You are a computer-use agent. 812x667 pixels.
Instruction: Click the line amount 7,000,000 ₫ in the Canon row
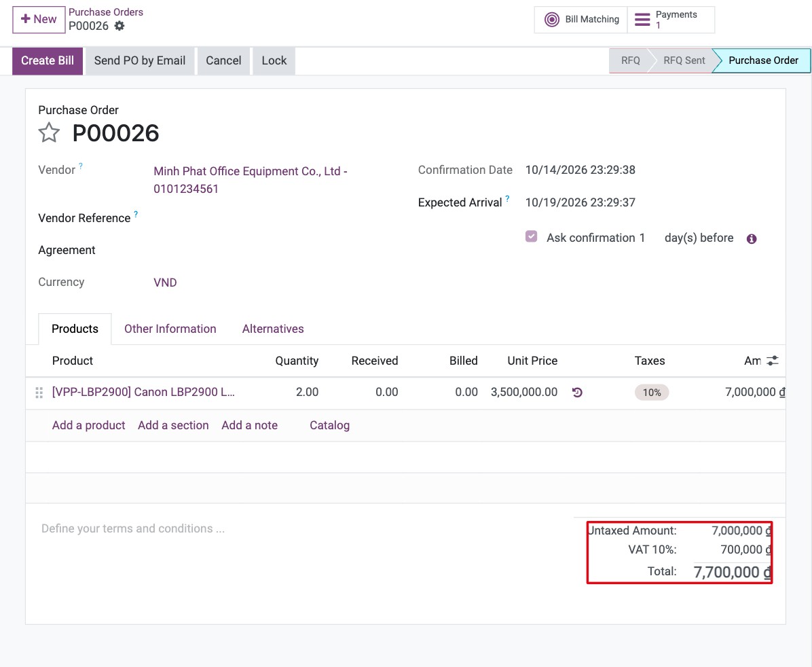755,393
